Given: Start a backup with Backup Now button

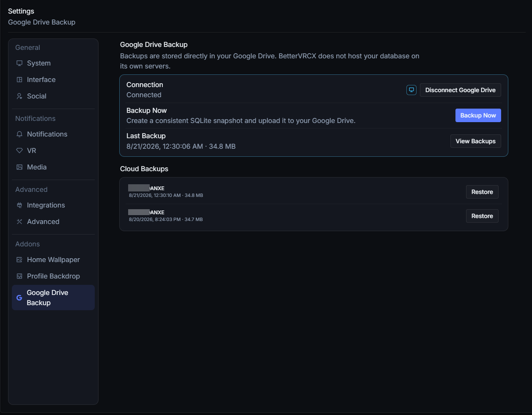Looking at the screenshot, I should click(x=478, y=115).
